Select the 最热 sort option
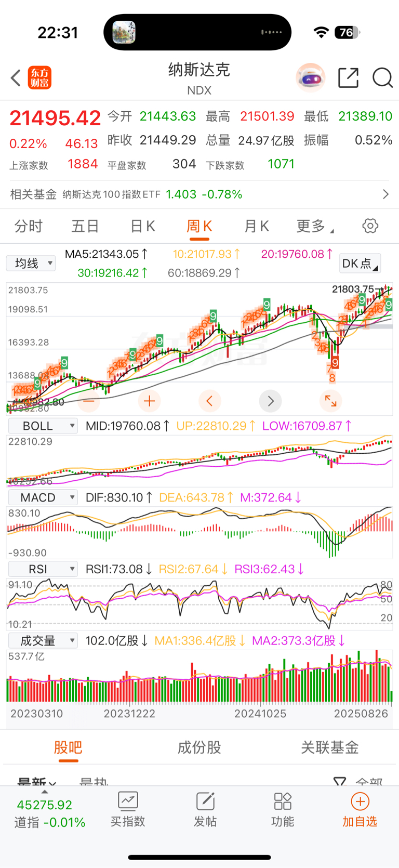 94,781
